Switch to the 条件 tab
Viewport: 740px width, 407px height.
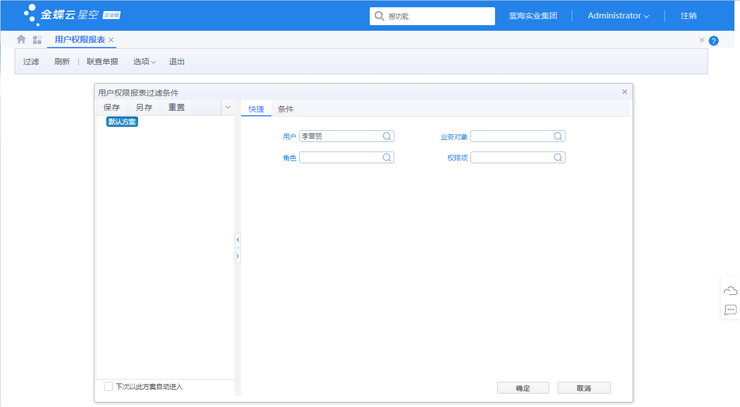click(x=286, y=109)
